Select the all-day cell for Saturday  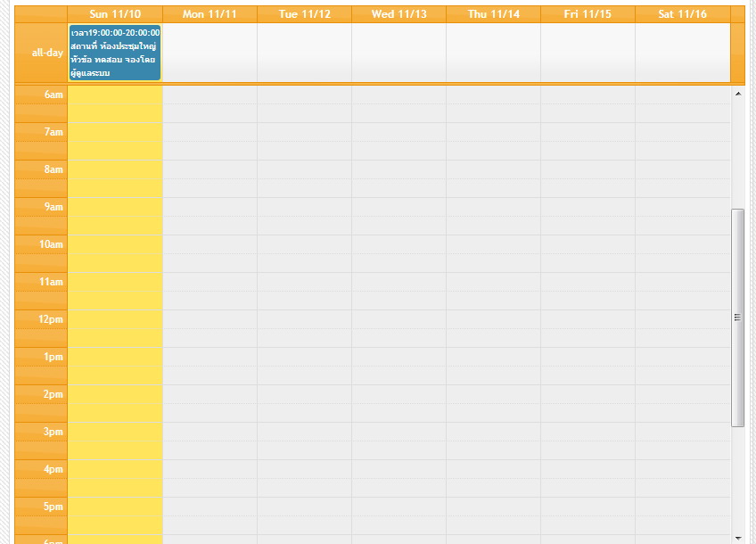(x=683, y=53)
